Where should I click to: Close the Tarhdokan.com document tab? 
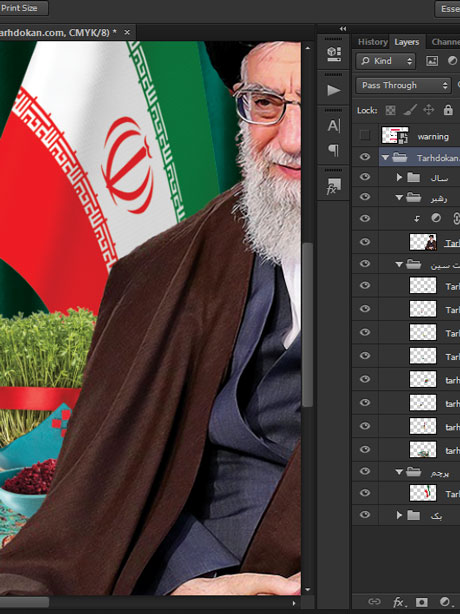127,33
